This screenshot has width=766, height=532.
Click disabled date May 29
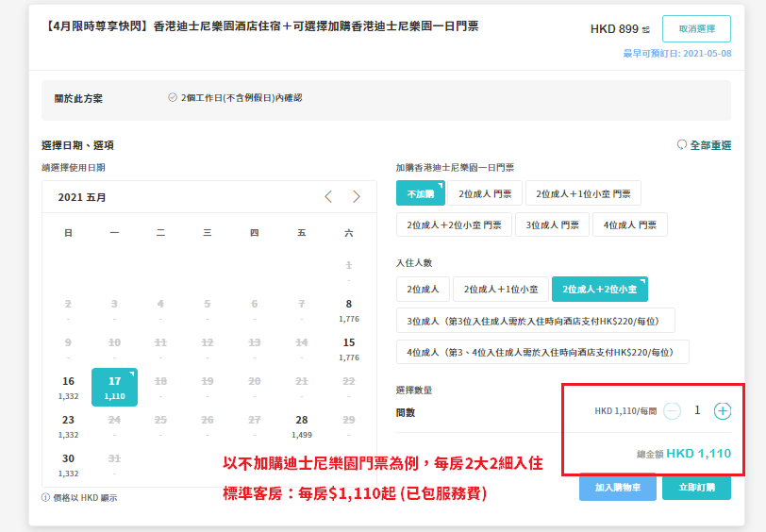click(349, 426)
